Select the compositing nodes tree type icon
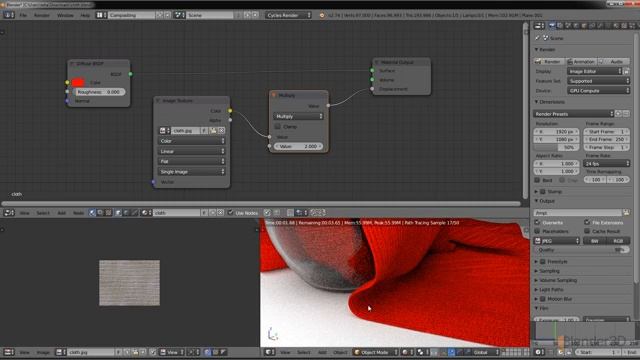 coord(100,213)
